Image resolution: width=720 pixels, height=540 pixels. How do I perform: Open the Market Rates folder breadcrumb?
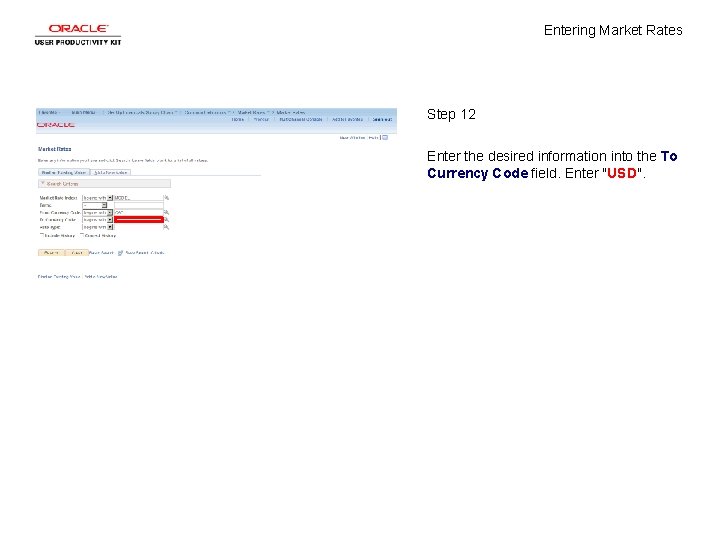click(x=253, y=112)
